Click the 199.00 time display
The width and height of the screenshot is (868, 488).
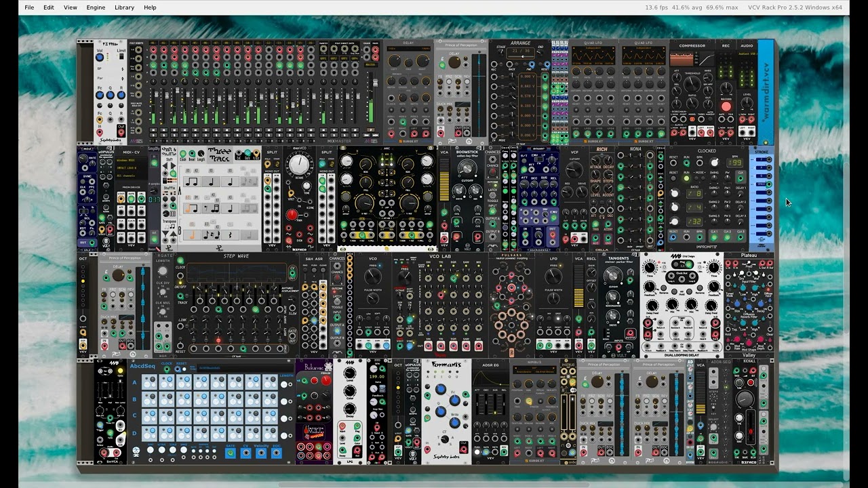pos(377,377)
